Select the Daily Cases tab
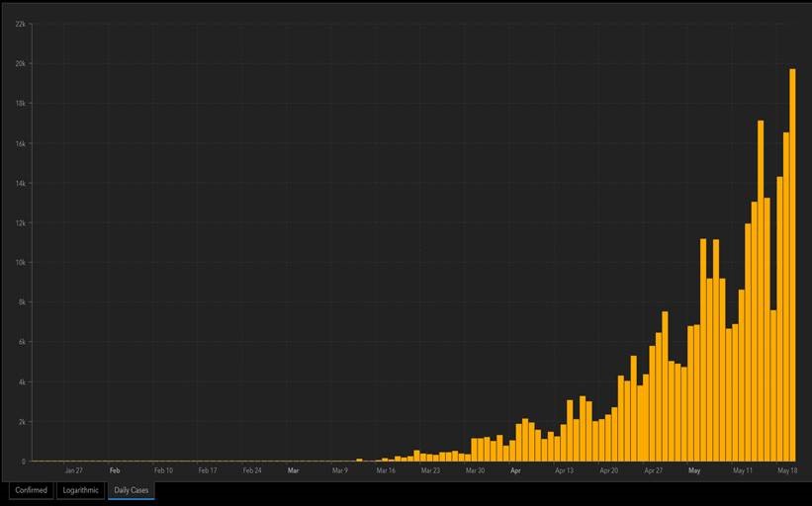Screen dimensions: 812x506 (x=132, y=490)
